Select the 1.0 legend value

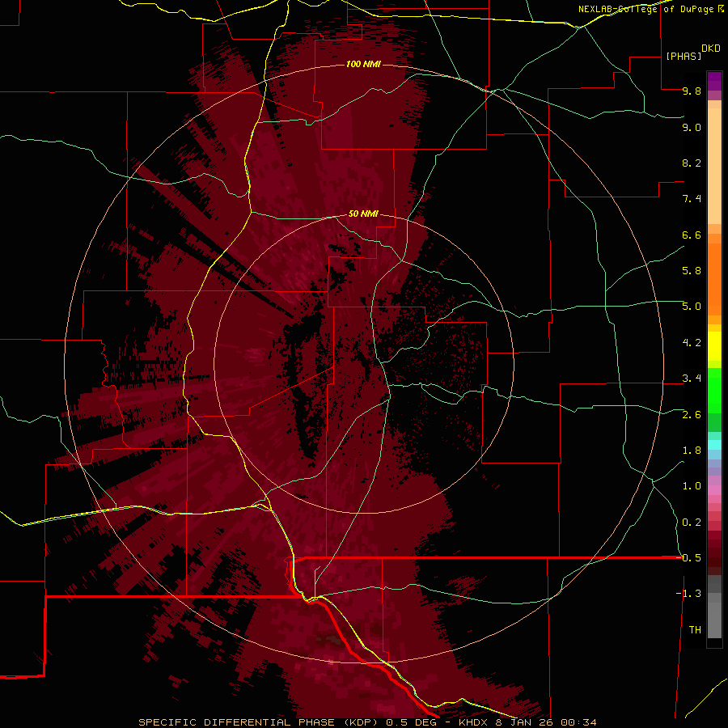tap(692, 486)
